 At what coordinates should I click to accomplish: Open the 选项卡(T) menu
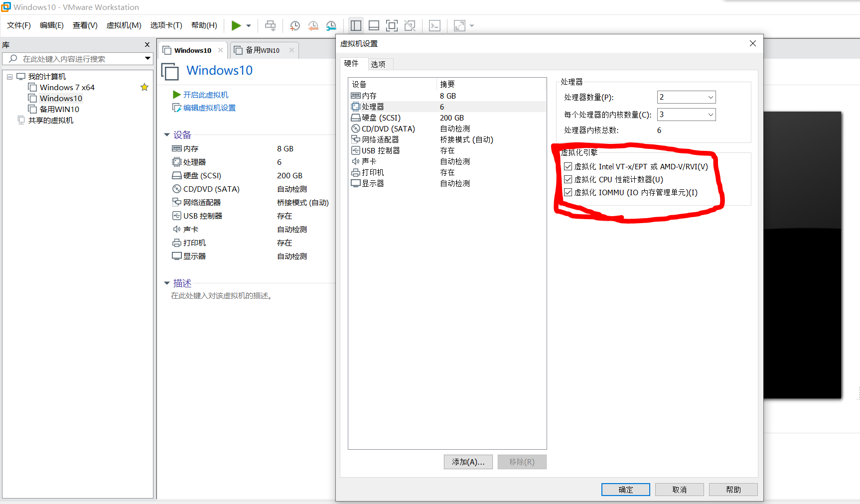point(166,25)
